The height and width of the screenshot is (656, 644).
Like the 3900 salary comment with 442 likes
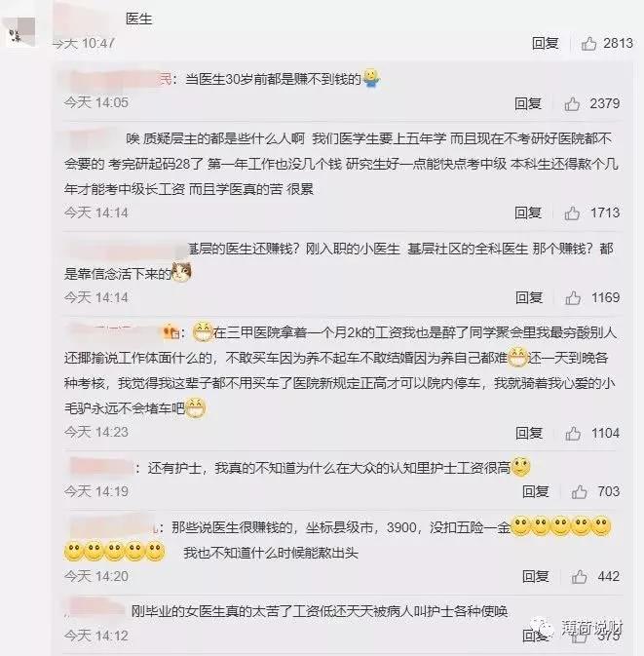tap(579, 577)
